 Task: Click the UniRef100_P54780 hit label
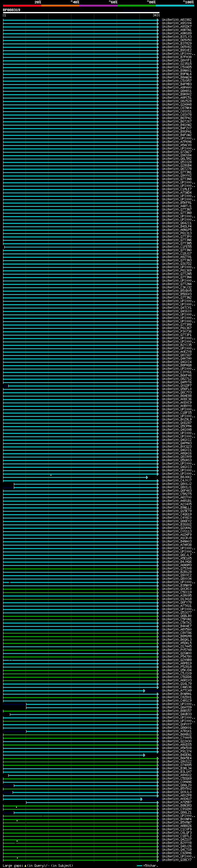click(x=176, y=656)
